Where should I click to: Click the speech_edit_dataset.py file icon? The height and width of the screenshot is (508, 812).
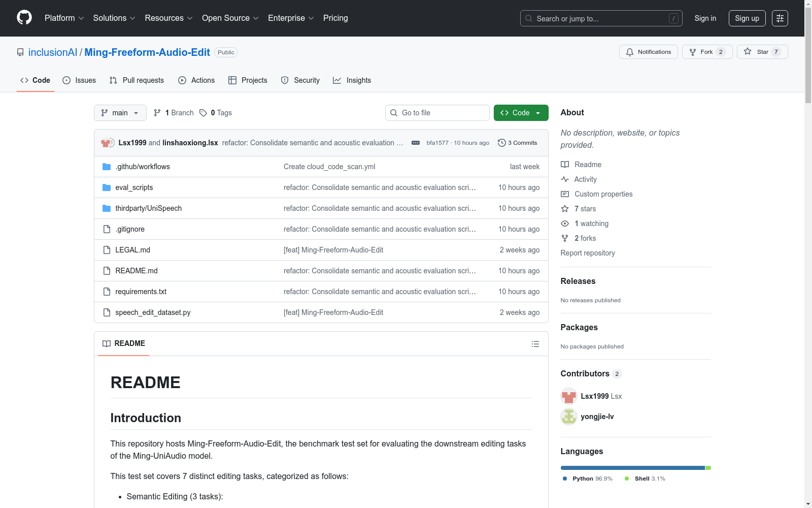(x=107, y=312)
